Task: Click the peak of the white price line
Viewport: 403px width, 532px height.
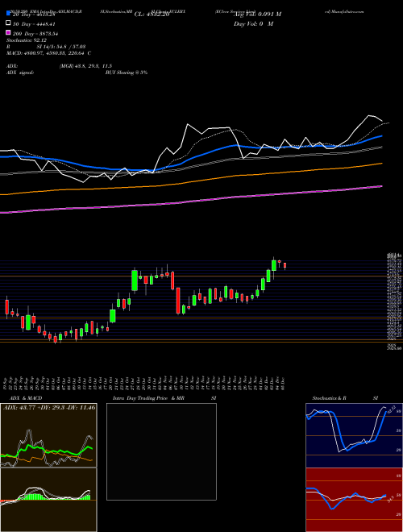Action: (368, 116)
